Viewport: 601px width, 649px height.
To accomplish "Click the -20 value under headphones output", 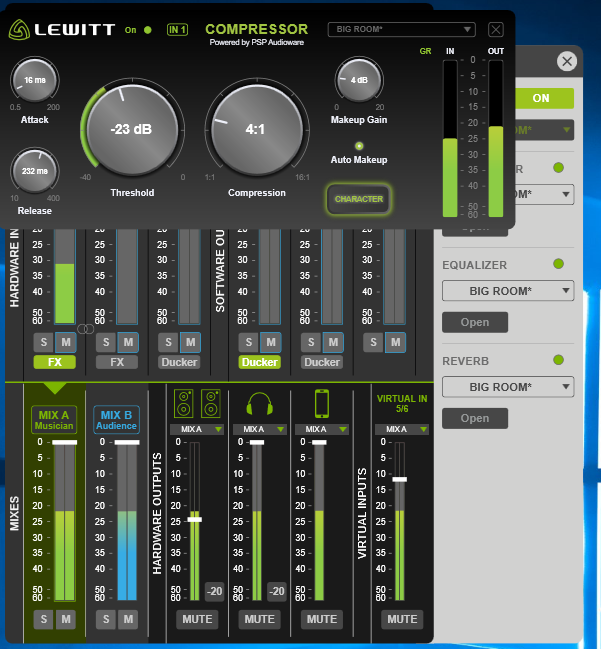I will click(276, 591).
